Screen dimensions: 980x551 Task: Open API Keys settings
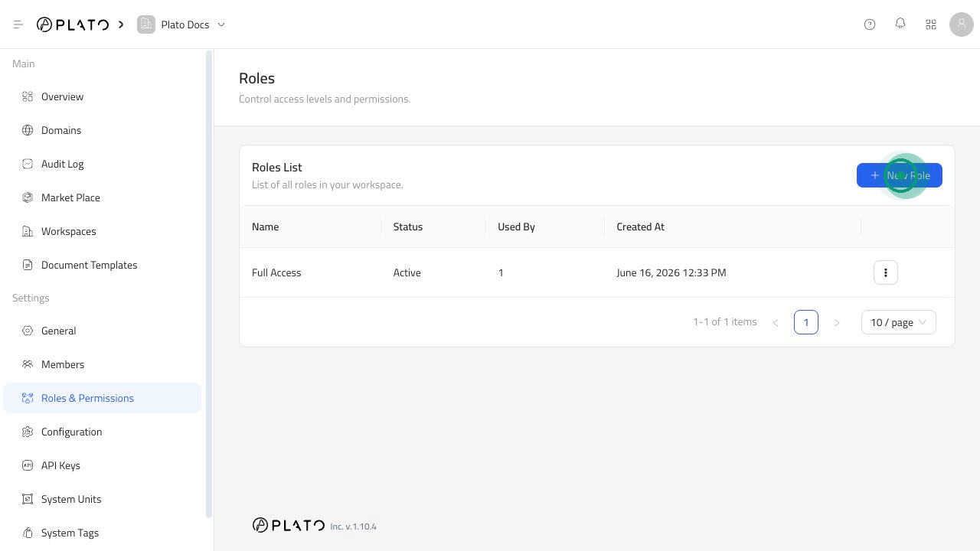[103, 465]
